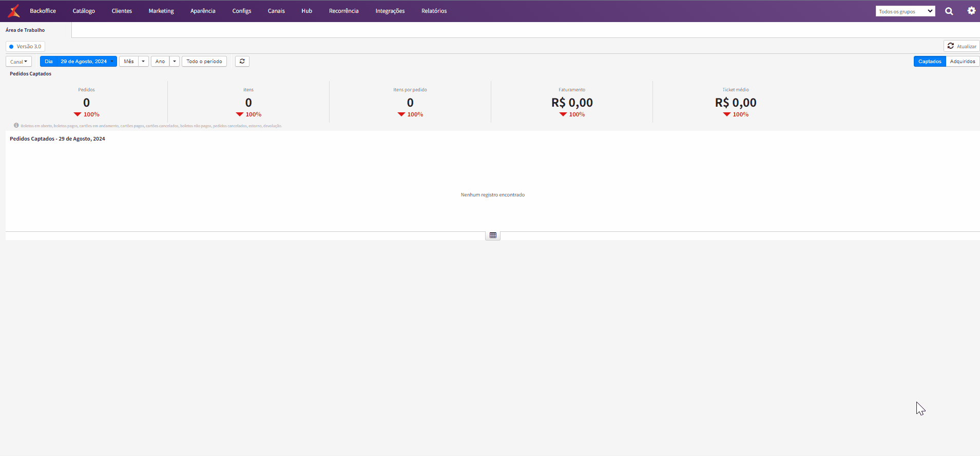Click the Nenhum registro encontrado message
The height and width of the screenshot is (456, 980).
tap(493, 195)
